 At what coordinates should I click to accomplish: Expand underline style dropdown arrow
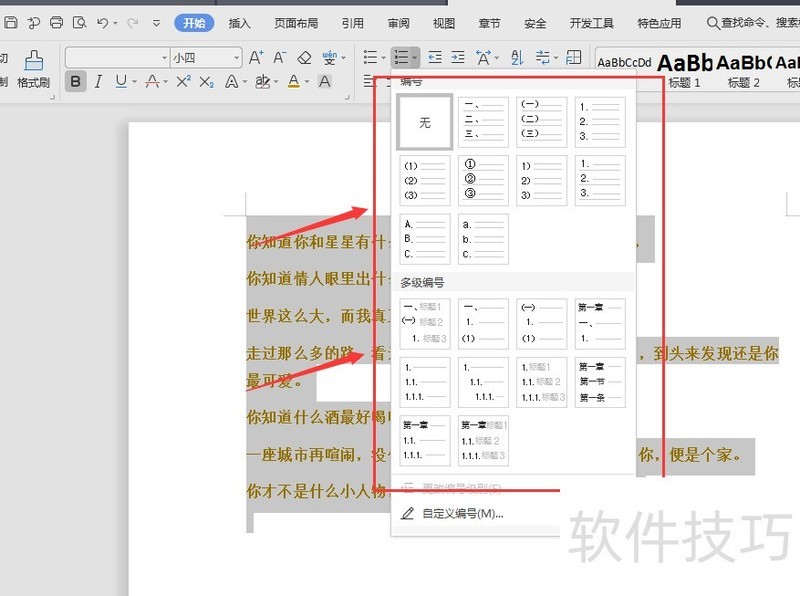[135, 82]
